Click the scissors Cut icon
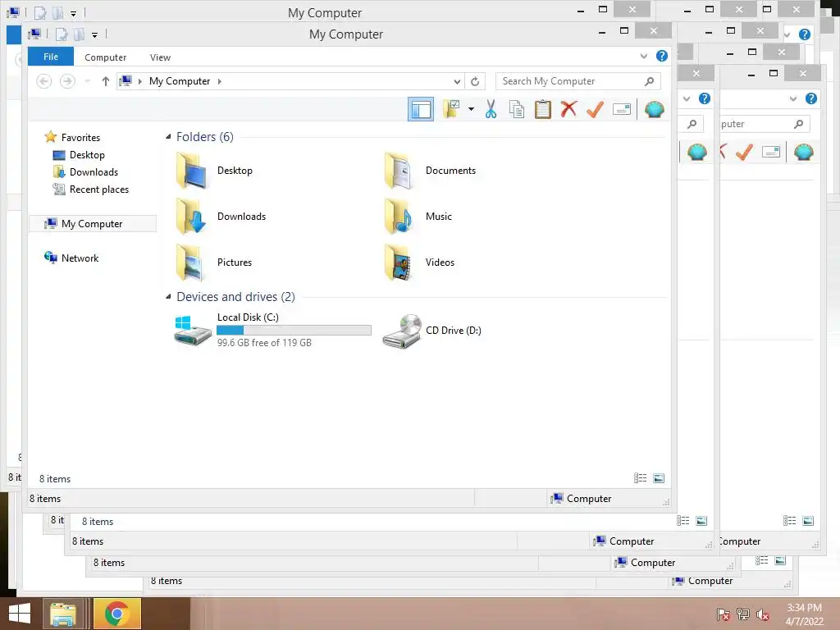The image size is (840, 630). (x=491, y=109)
